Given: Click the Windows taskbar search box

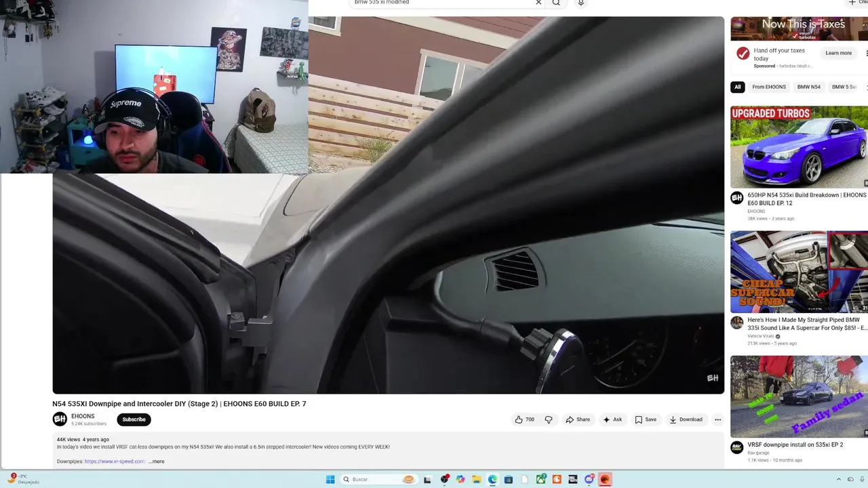Looking at the screenshot, I should pos(378,479).
